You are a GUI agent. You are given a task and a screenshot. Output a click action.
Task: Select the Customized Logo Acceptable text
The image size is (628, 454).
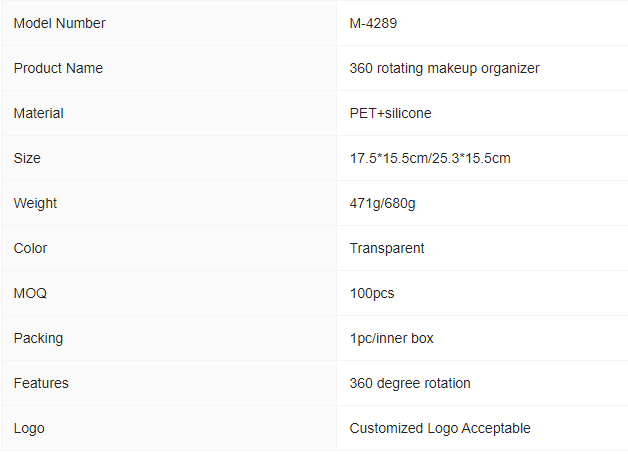440,428
